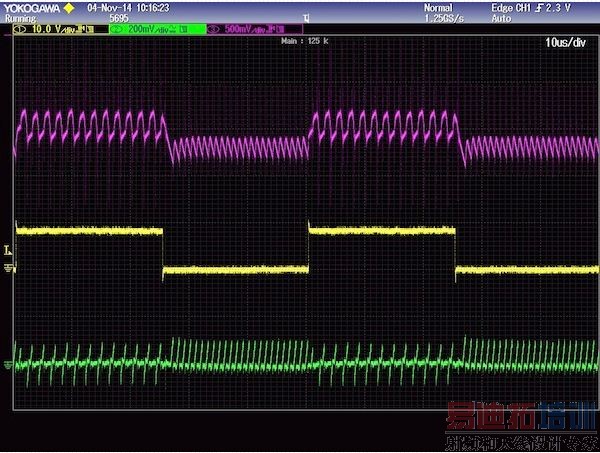
Task: Click the CH1 ground level marker icon
Action: (9, 269)
